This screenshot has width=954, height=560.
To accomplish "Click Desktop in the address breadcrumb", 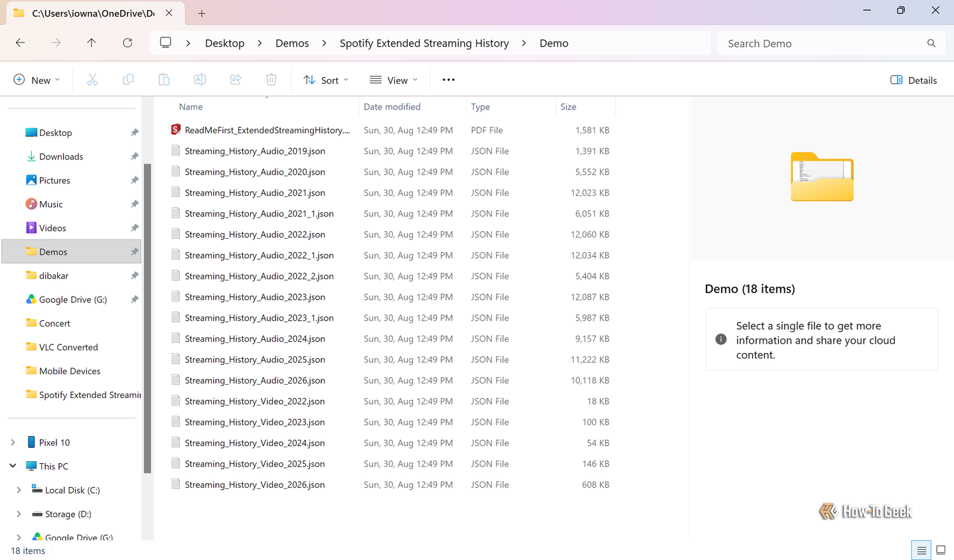I will tap(224, 43).
